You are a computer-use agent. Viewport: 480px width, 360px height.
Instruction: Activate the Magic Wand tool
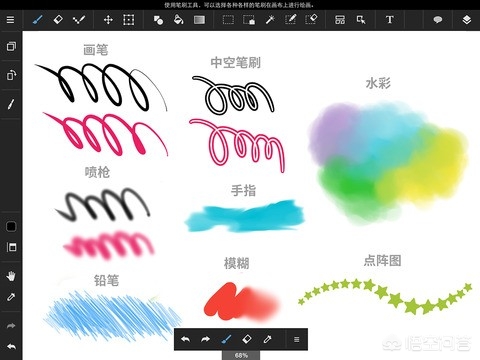(x=270, y=20)
